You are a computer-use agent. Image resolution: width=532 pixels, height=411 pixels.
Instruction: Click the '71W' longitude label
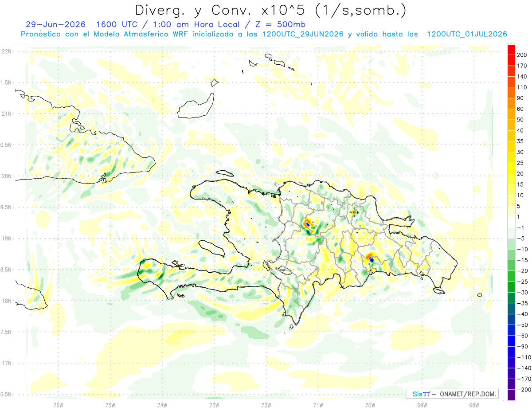click(x=318, y=405)
